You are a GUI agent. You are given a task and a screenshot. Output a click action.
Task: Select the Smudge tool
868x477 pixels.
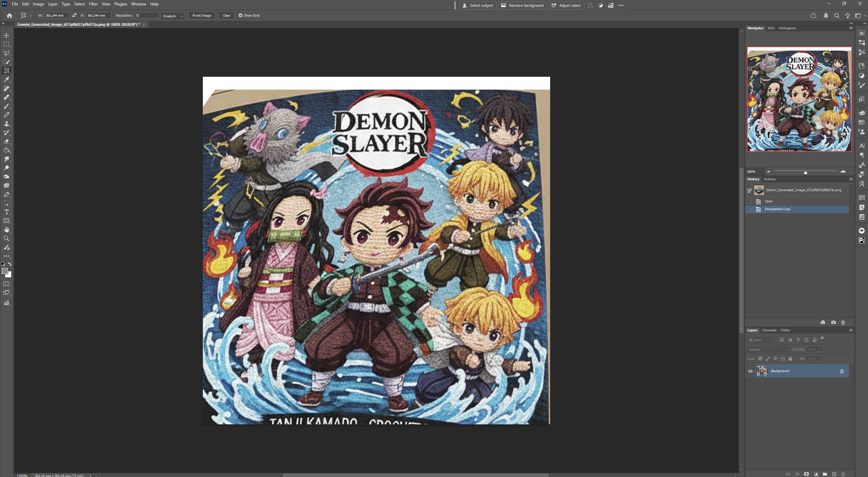(6, 159)
